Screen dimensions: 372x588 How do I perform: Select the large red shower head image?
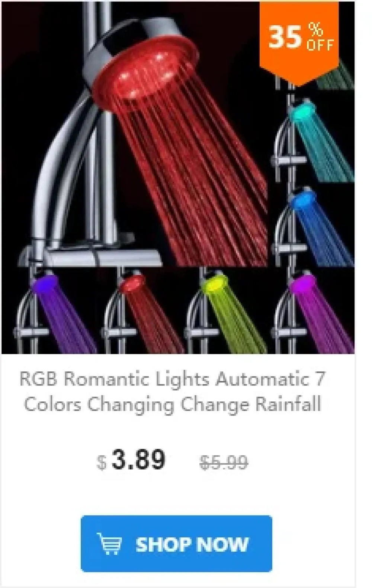tap(135, 134)
